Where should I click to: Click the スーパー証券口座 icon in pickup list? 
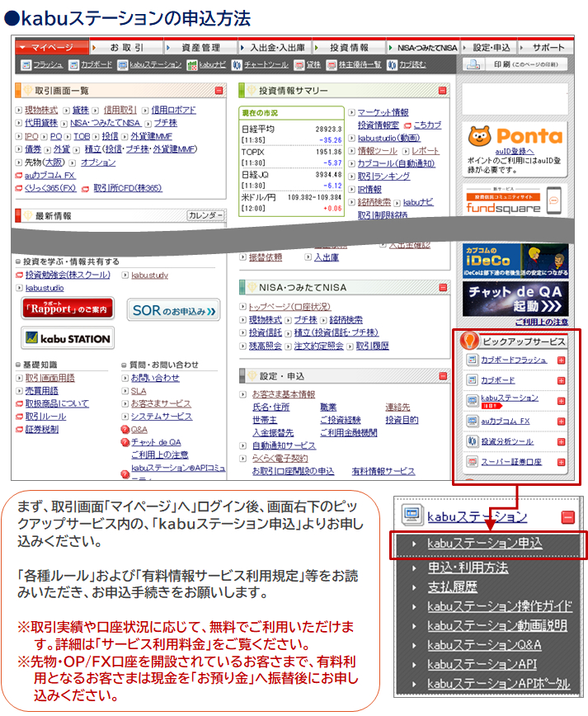coord(472,462)
